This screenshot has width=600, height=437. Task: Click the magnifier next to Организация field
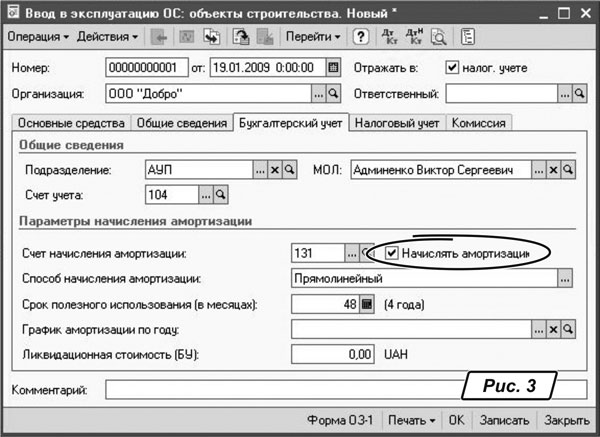334,93
